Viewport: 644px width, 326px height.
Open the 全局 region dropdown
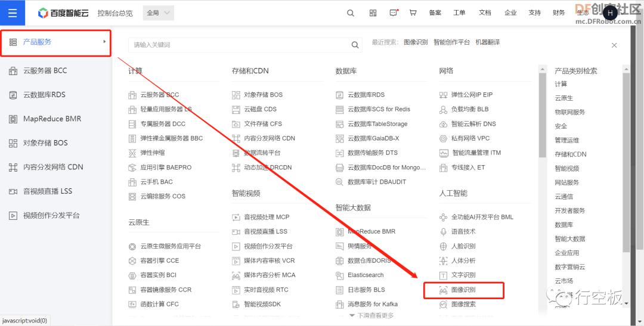point(158,13)
